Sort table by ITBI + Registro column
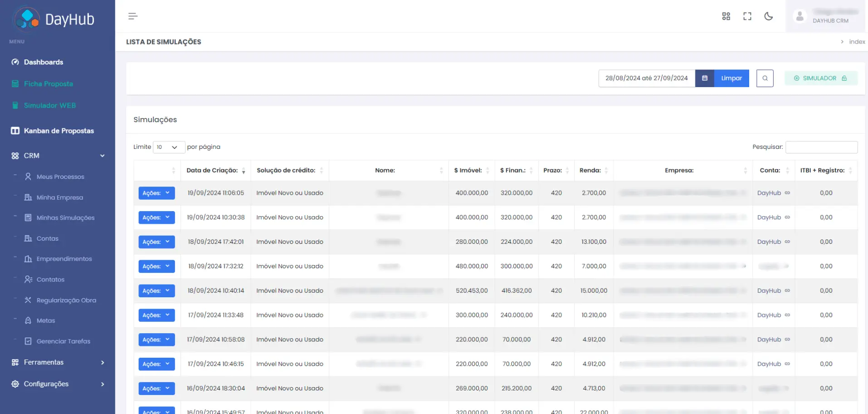Image resolution: width=868 pixels, height=414 pixels. tap(826, 171)
